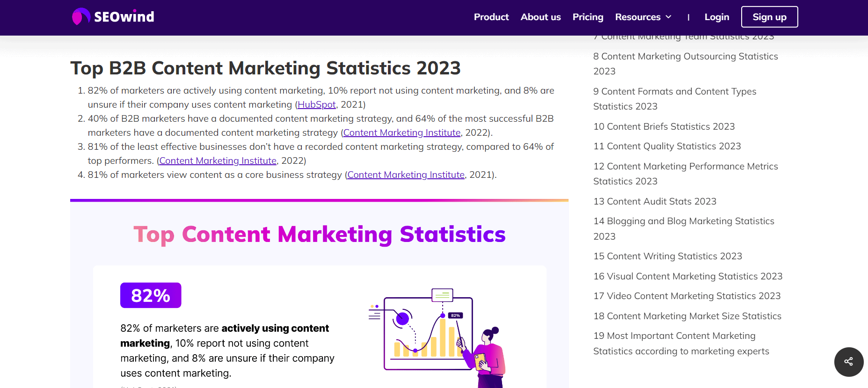Open Content Marketing Institute link in item 4
The width and height of the screenshot is (868, 388).
[406, 175]
